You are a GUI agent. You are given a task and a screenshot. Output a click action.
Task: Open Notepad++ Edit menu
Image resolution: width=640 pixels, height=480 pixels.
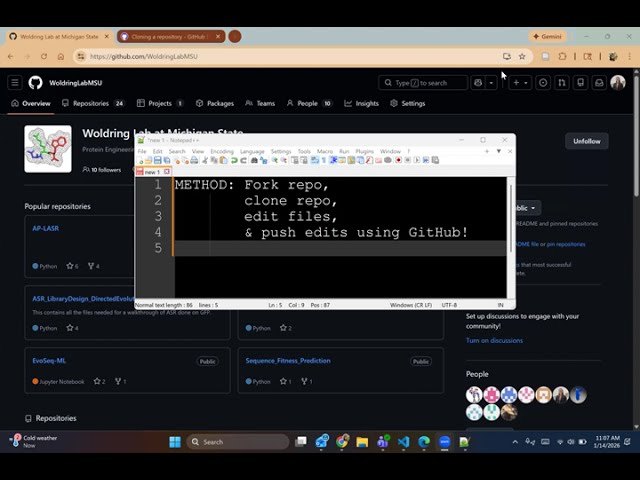tap(158, 151)
